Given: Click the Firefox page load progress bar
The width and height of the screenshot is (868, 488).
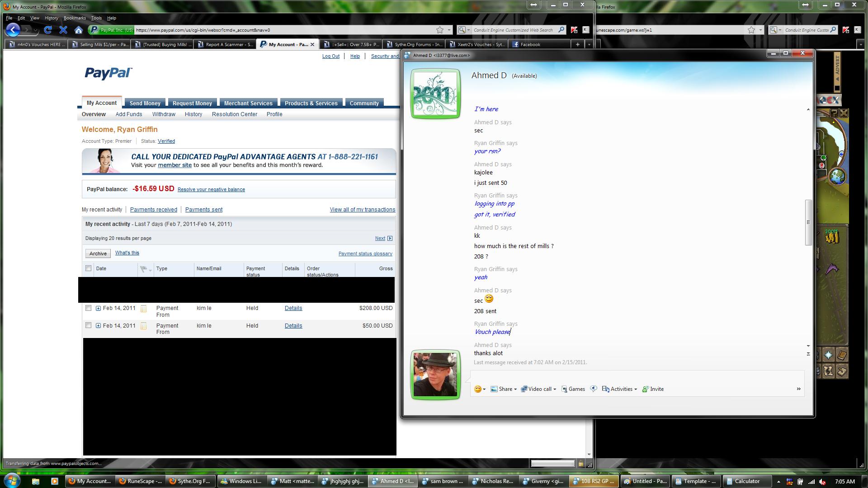Looking at the screenshot, I should click(552, 463).
